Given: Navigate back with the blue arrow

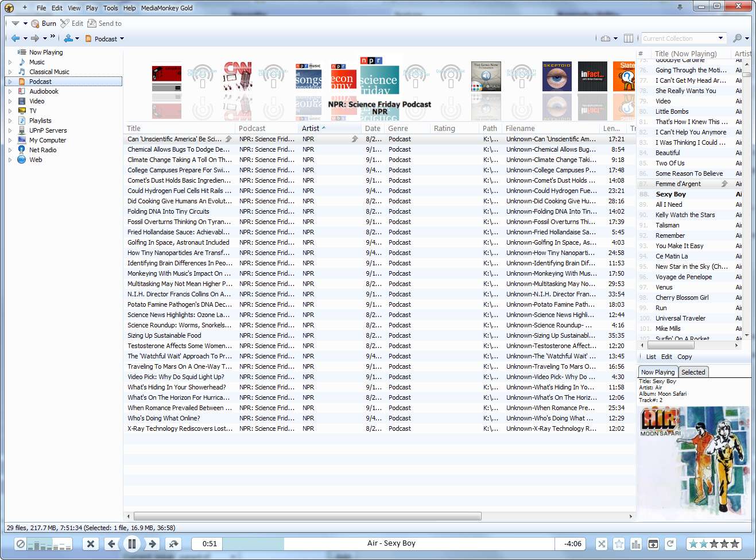Looking at the screenshot, I should pos(15,38).
